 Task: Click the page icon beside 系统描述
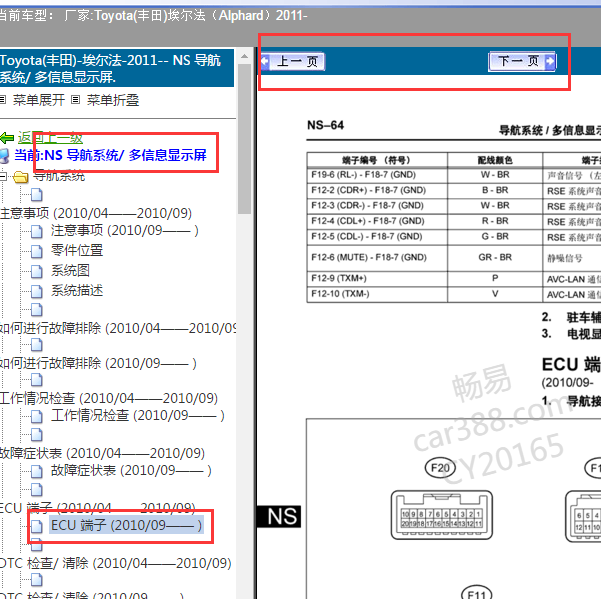tap(36, 291)
